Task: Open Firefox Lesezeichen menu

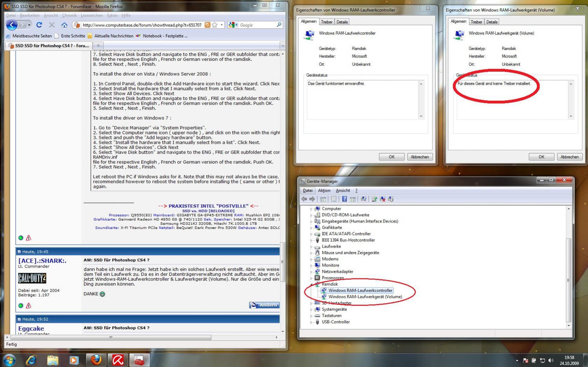Action: tap(92, 15)
